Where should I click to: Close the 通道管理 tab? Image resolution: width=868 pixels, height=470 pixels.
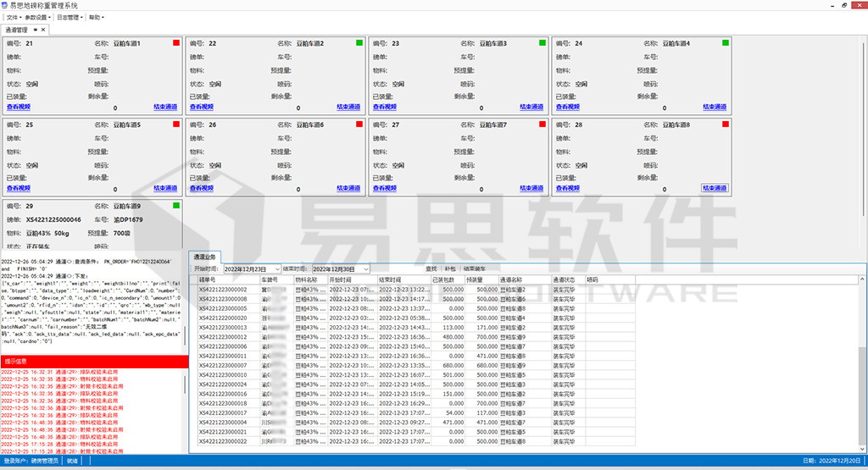tap(44, 30)
